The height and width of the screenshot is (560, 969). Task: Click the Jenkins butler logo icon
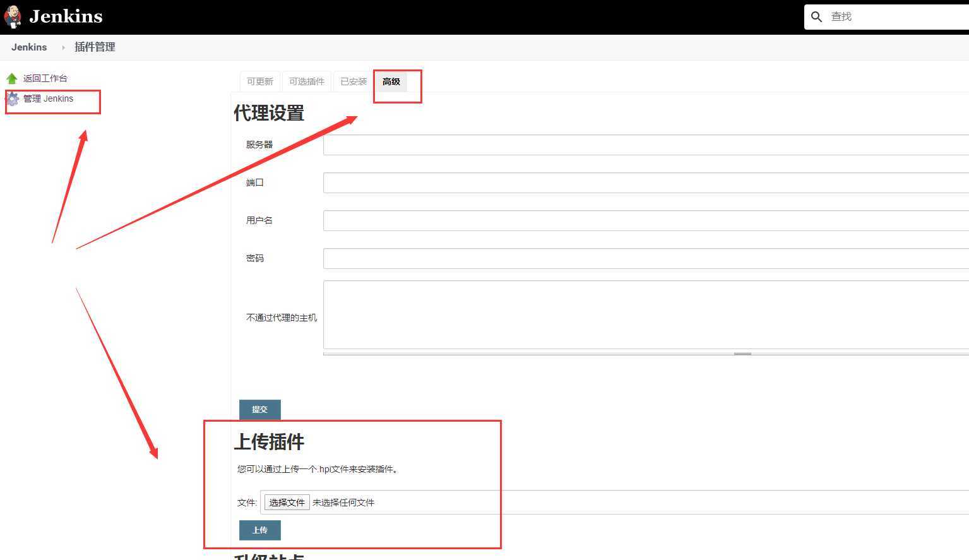coord(13,17)
